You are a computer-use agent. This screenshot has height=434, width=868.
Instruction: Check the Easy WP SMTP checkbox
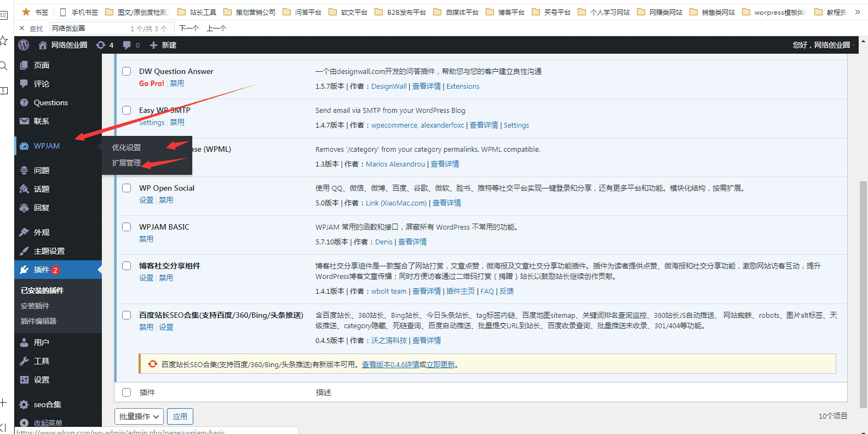click(x=127, y=110)
